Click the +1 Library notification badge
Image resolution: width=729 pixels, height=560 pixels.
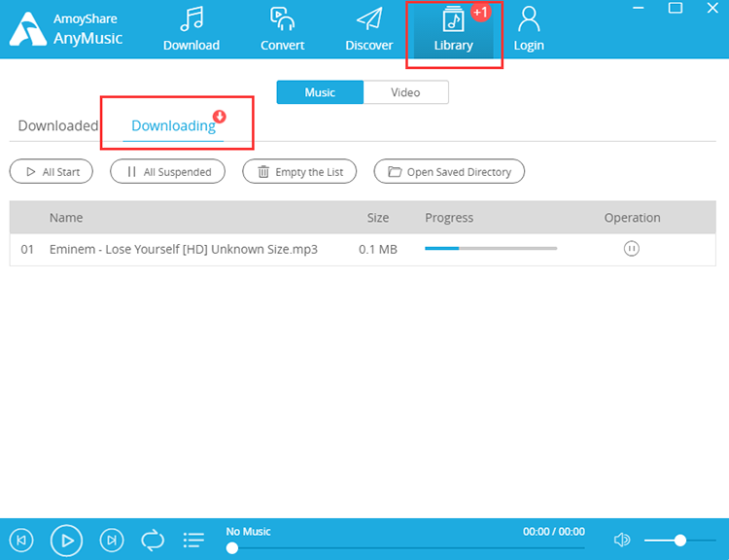pos(480,12)
